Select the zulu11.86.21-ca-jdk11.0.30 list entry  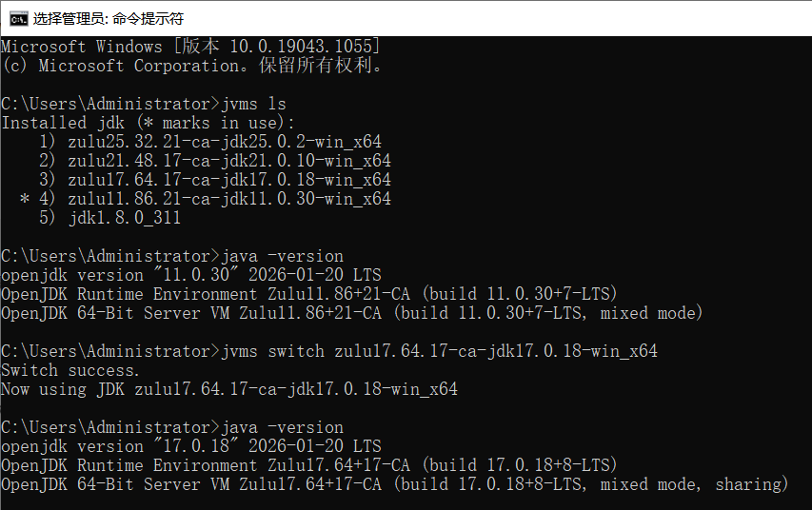point(228,199)
